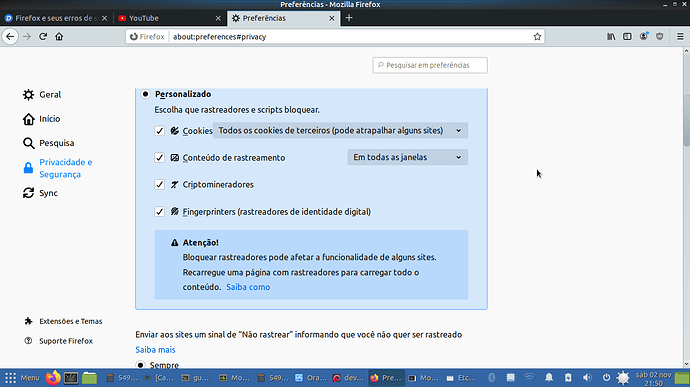Open 'Em todas as janelas' dropdown
Screen dimensions: 690x387
click(407, 157)
